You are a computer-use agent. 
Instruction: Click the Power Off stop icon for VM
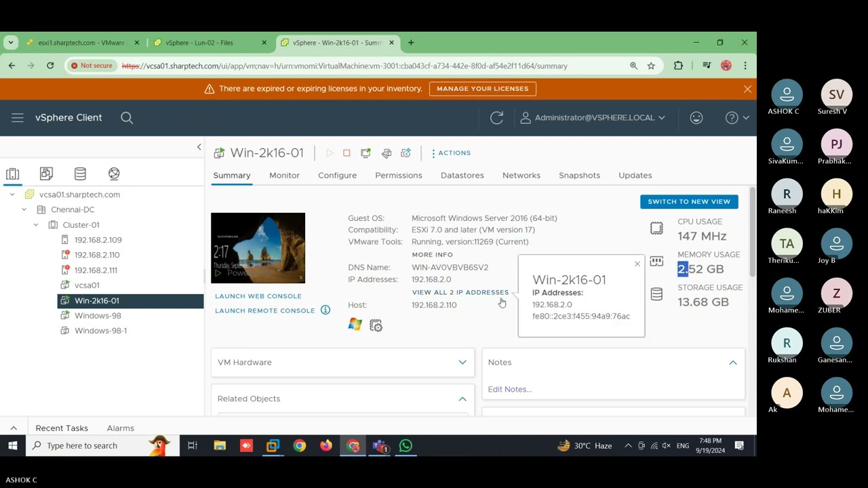[x=347, y=153]
